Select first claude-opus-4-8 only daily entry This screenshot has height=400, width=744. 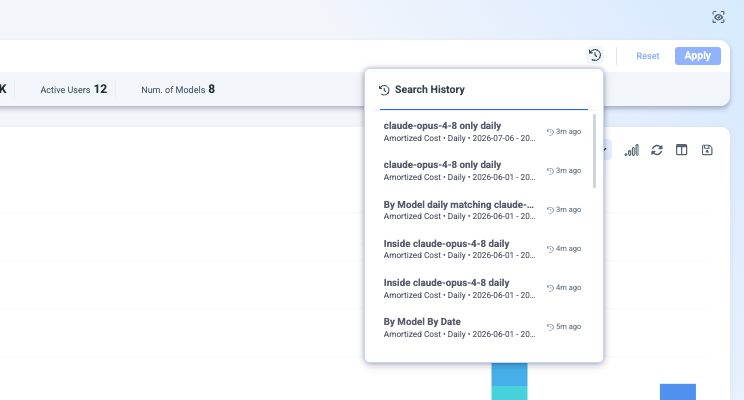(483, 131)
